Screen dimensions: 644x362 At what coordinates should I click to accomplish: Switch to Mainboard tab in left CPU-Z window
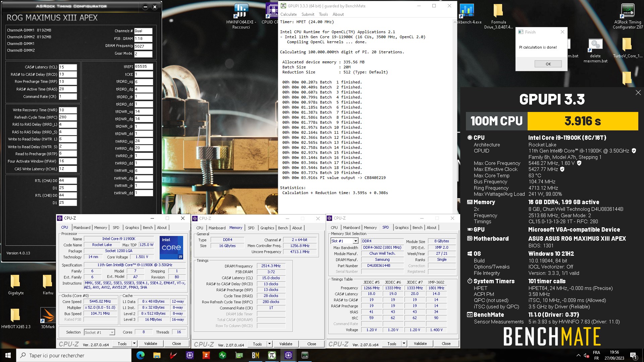click(x=82, y=228)
